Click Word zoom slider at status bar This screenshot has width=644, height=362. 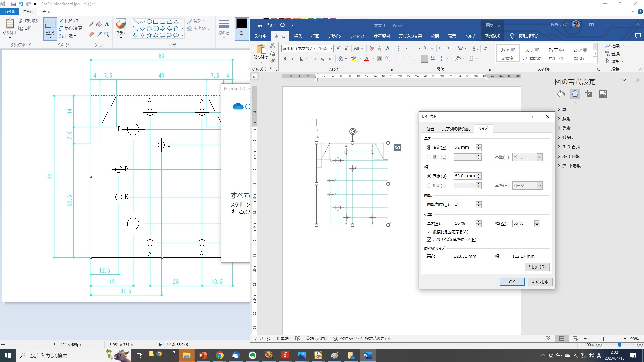tap(604, 339)
